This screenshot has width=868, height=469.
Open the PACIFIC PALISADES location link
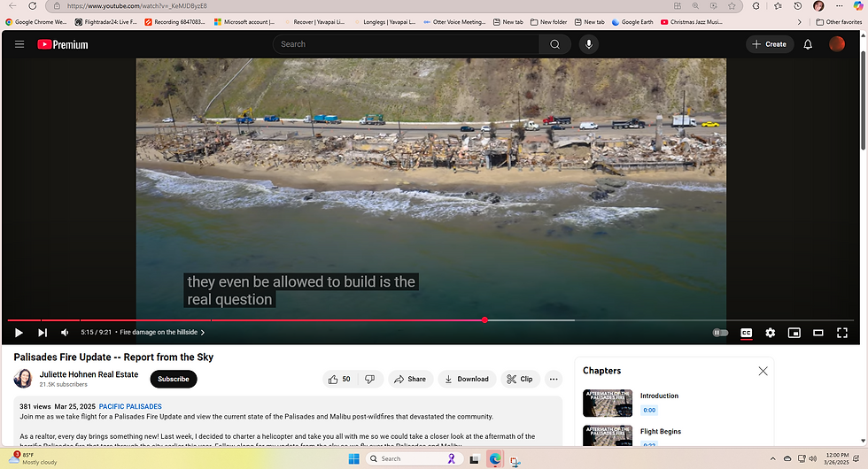[130, 406]
